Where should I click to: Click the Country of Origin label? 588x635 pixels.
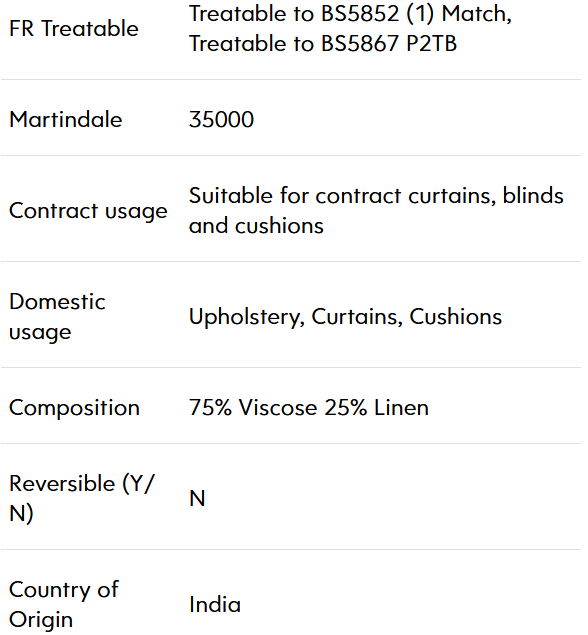tap(64, 605)
